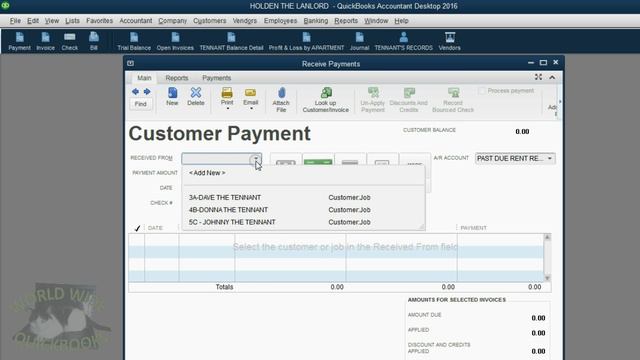Open the Edit menu
This screenshot has height=360, width=640.
point(33,21)
